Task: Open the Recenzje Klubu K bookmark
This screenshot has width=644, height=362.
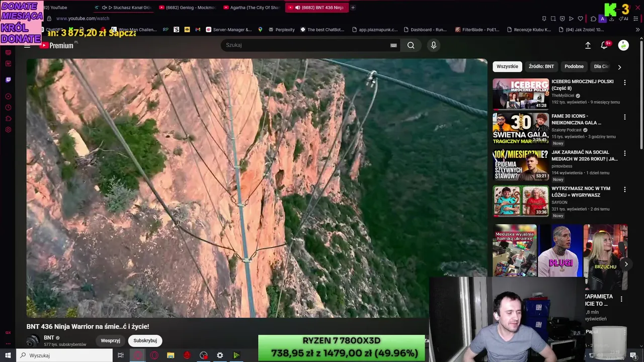Action: pos(528,30)
